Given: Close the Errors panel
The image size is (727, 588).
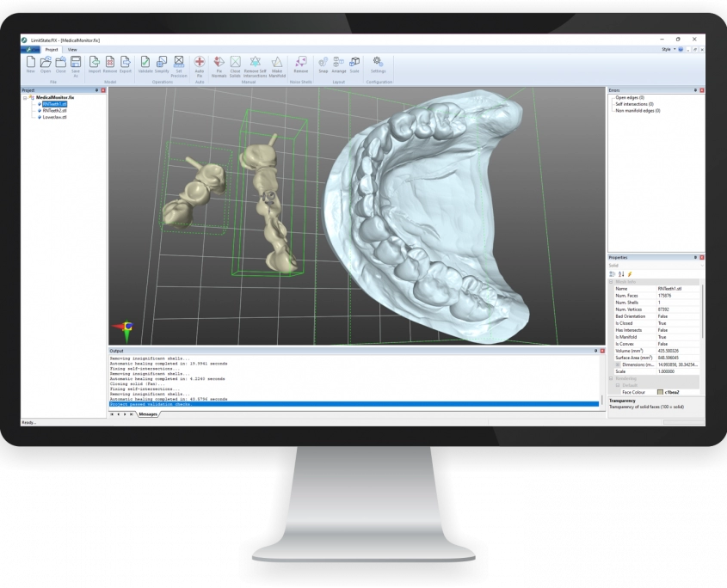Looking at the screenshot, I should pos(703,89).
